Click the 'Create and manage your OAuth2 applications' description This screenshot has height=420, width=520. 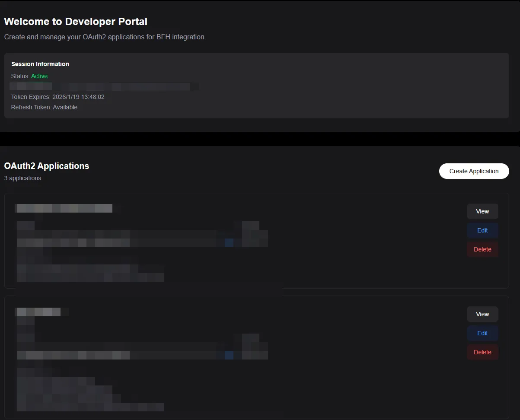tap(105, 37)
